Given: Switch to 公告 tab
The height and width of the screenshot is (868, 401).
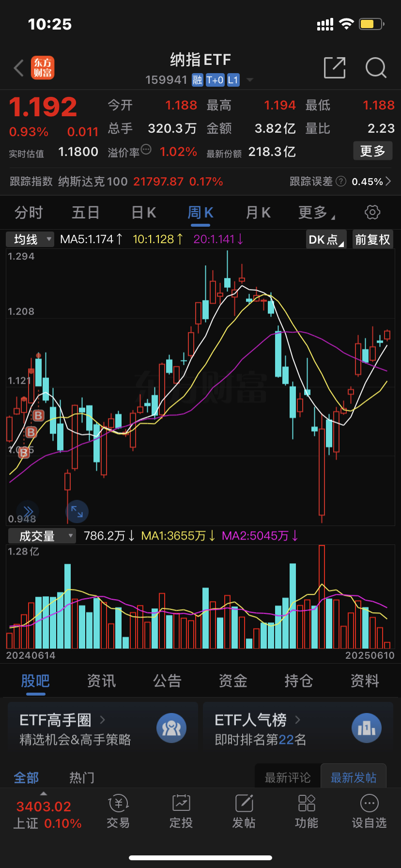Looking at the screenshot, I should click(x=167, y=681).
